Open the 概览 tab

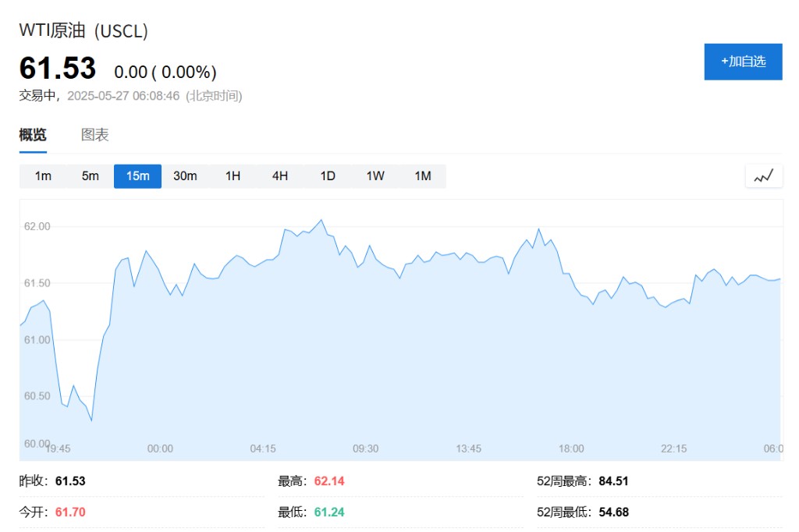[x=33, y=135]
